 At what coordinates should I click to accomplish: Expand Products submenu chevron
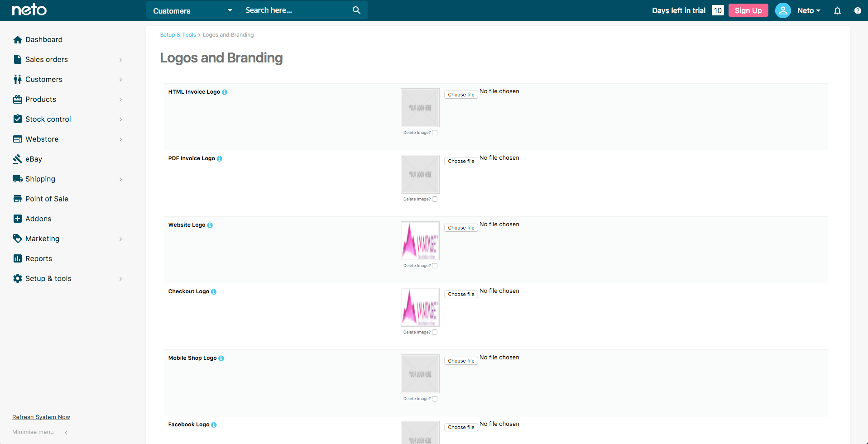click(120, 100)
